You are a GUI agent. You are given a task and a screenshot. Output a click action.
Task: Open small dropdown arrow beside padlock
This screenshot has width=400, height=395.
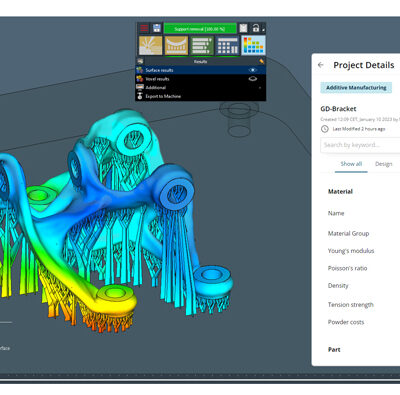[x=263, y=30]
